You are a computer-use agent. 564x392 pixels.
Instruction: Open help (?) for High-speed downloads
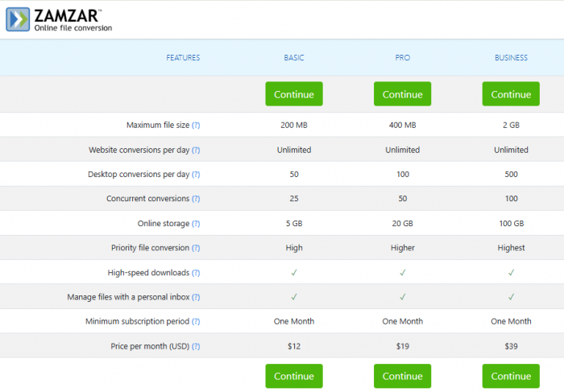click(196, 273)
